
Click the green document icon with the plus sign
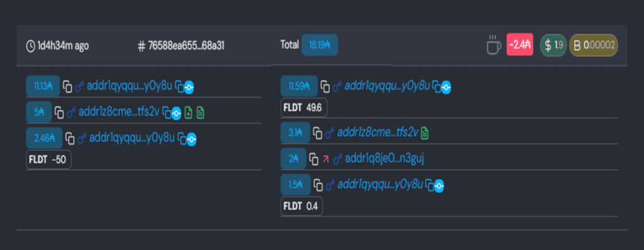pos(189,112)
